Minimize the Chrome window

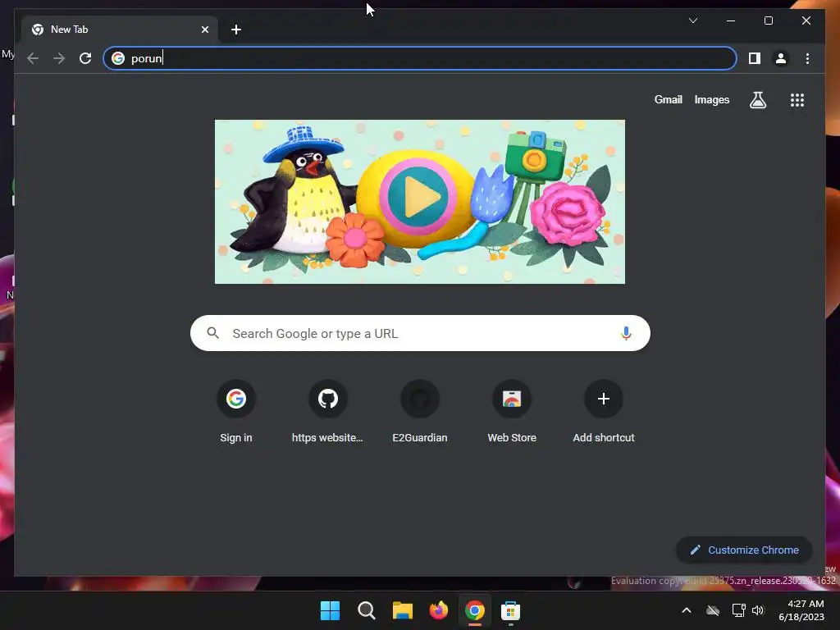pos(731,21)
